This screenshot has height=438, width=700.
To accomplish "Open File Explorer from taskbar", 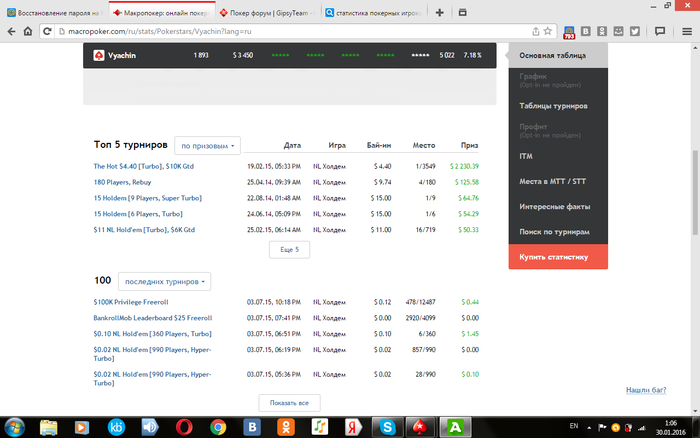I will tap(48, 427).
